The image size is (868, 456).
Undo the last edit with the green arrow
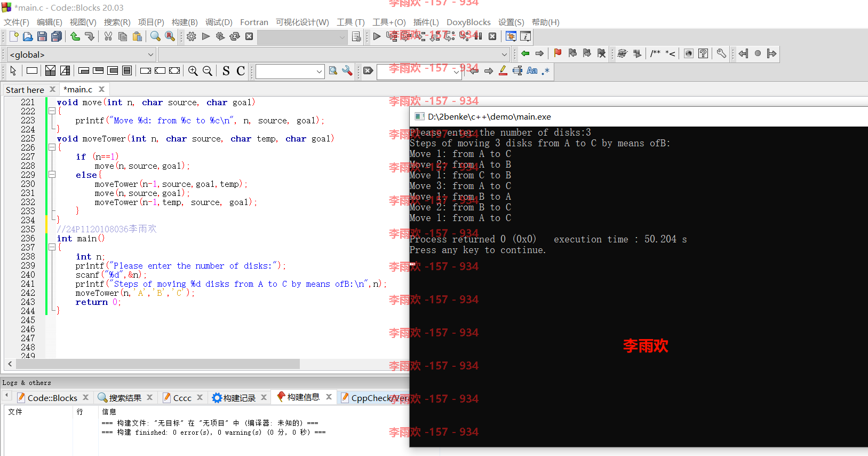click(75, 36)
